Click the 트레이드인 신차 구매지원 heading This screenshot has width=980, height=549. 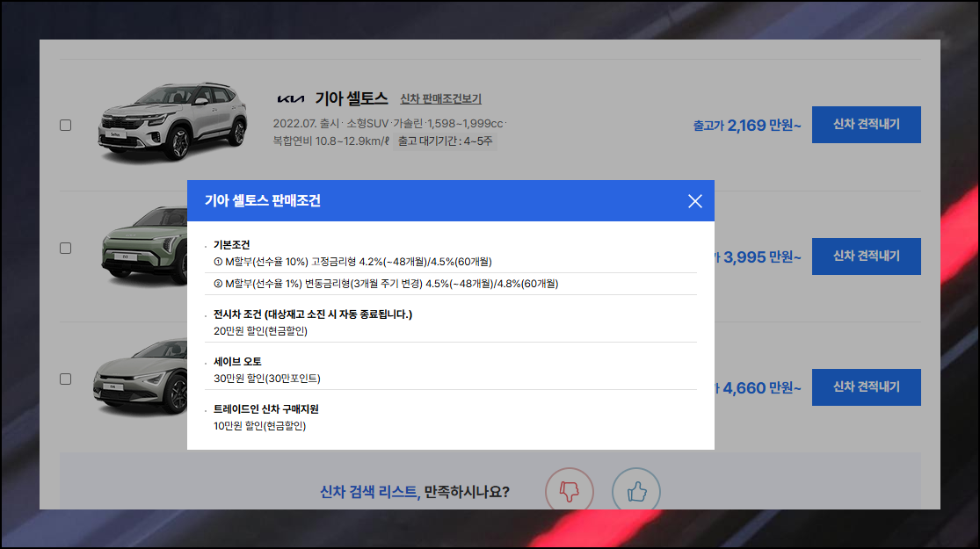[x=266, y=409]
